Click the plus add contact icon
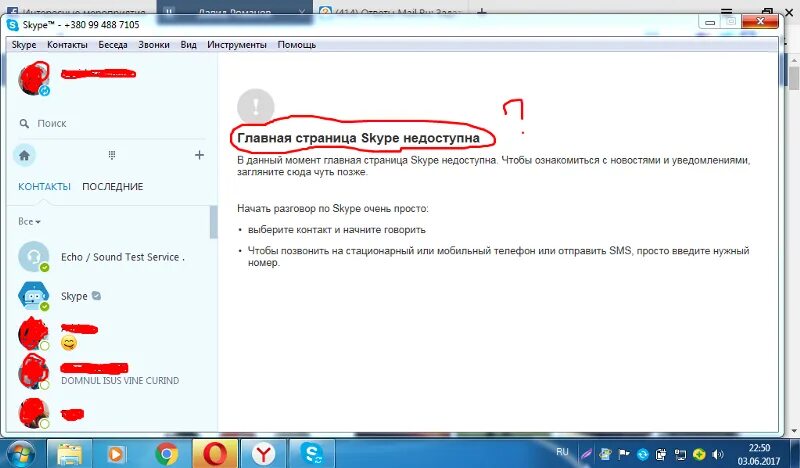 point(199,155)
